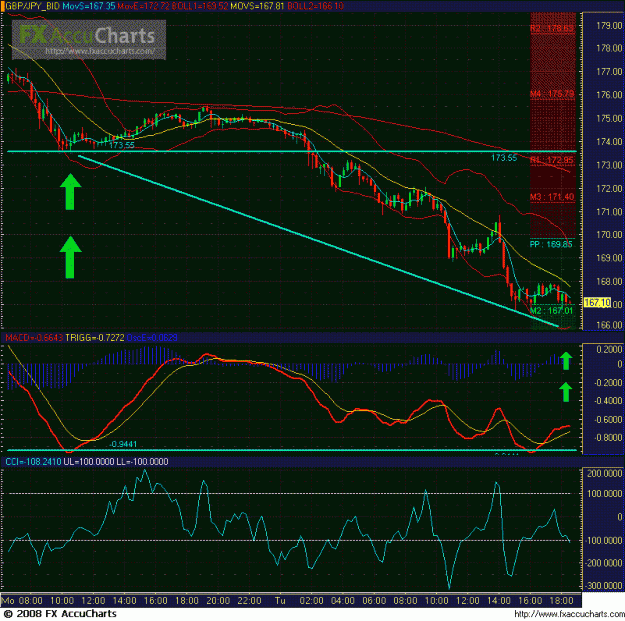
Task: Click the 04:00 time axis label
Action: [343, 600]
